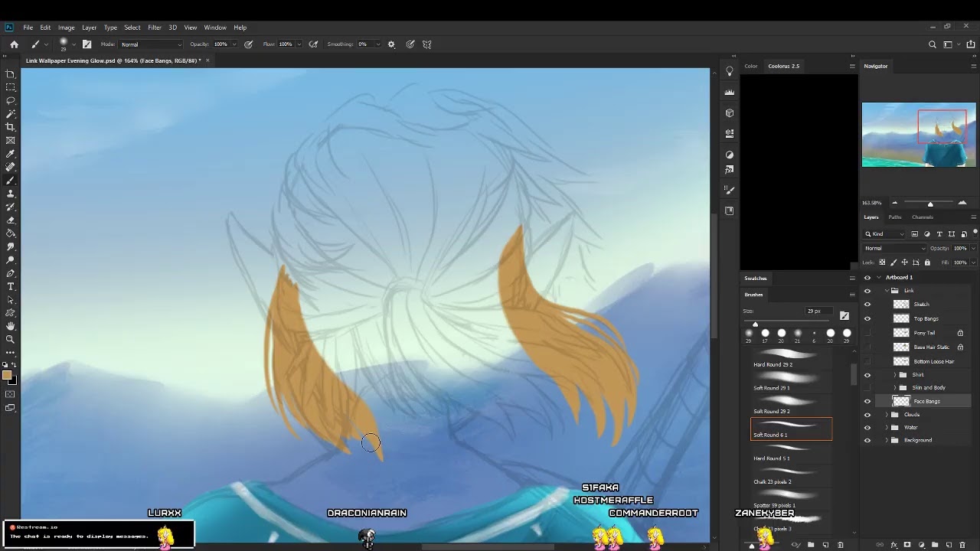
Task: Open the Filter menu
Action: tap(155, 28)
